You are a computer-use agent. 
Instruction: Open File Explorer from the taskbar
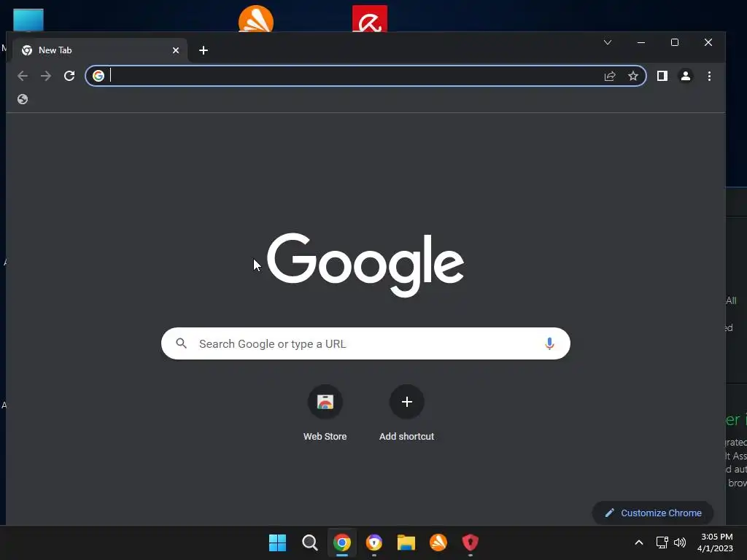[406, 542]
